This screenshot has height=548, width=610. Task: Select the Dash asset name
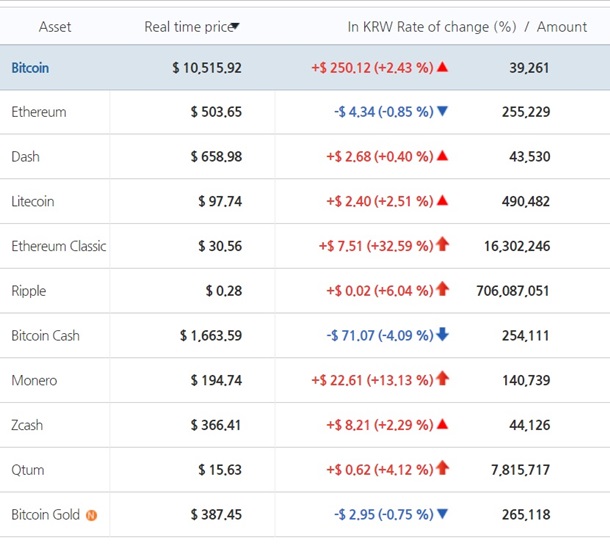(x=25, y=157)
